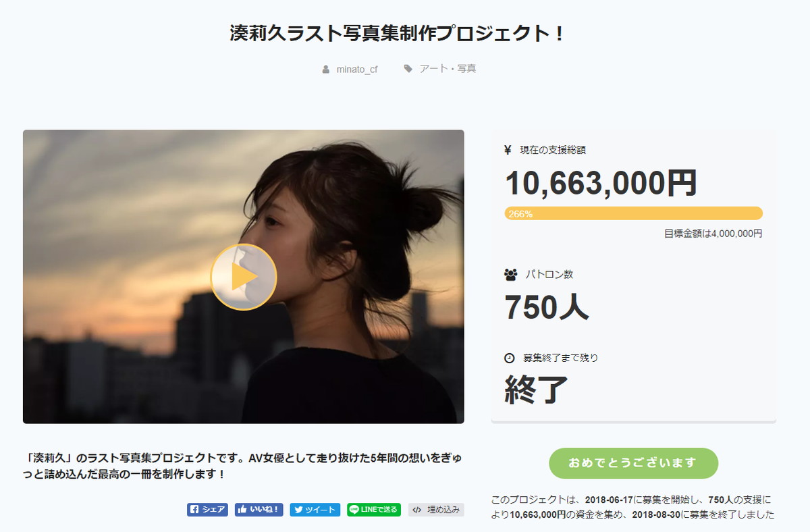Click the 終了 status text
The height and width of the screenshot is (532, 810).
537,389
